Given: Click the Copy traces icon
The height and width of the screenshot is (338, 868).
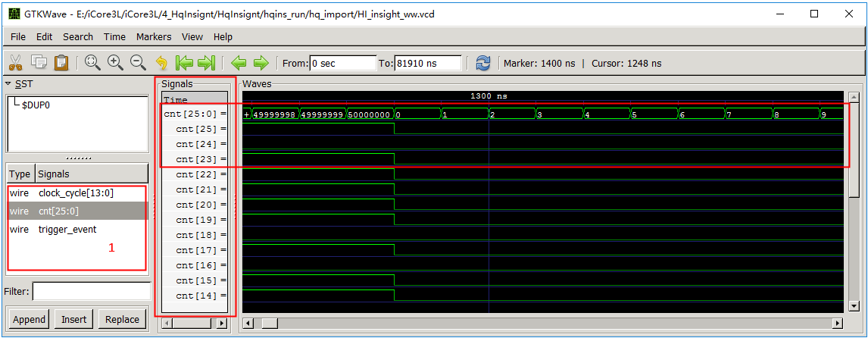Looking at the screenshot, I should (x=39, y=63).
